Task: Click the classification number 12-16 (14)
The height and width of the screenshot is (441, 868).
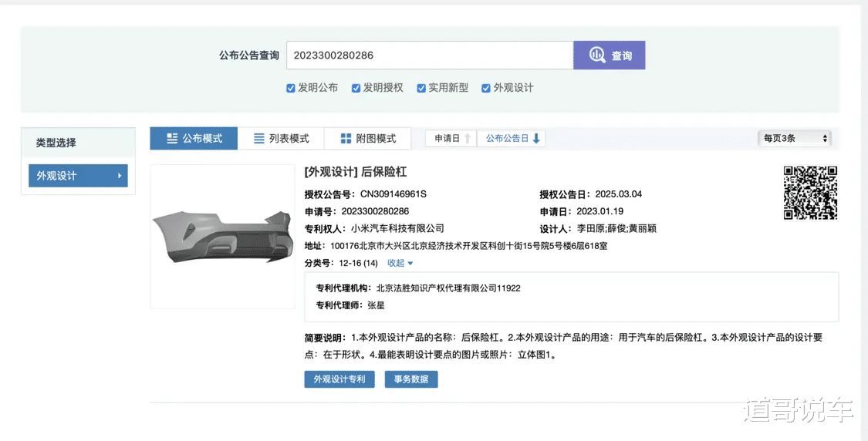Action: pyautogui.click(x=358, y=263)
